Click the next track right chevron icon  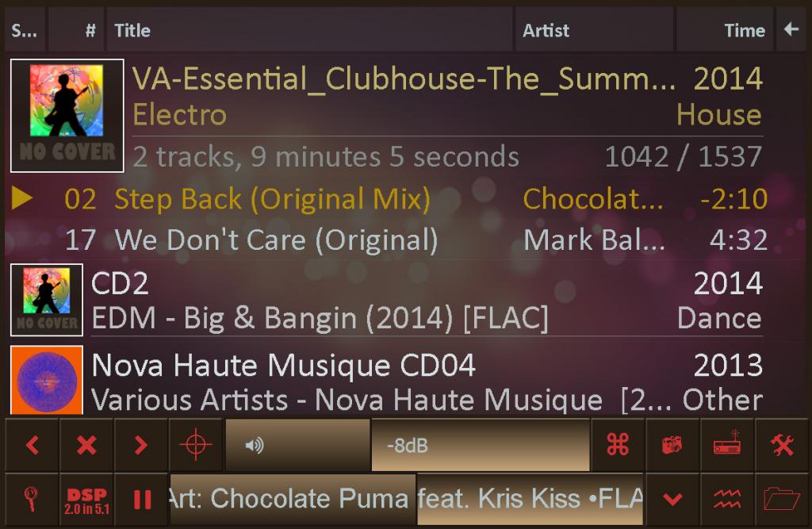pos(140,445)
